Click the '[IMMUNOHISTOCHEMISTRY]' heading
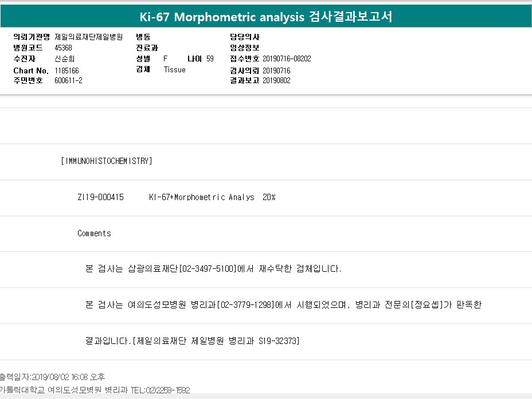This screenshot has width=532, height=399. 107,161
